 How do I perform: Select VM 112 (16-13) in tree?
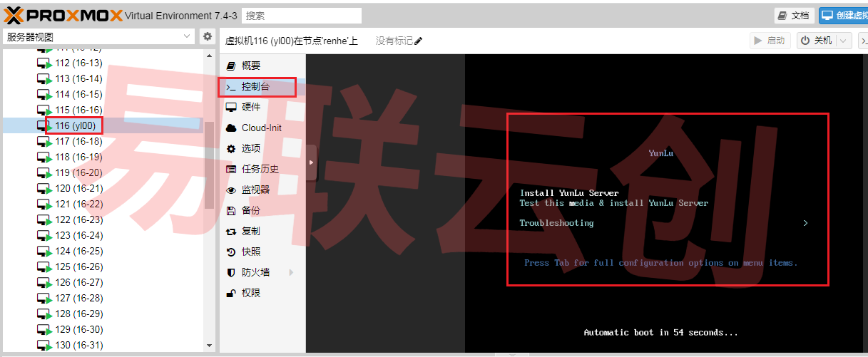78,63
